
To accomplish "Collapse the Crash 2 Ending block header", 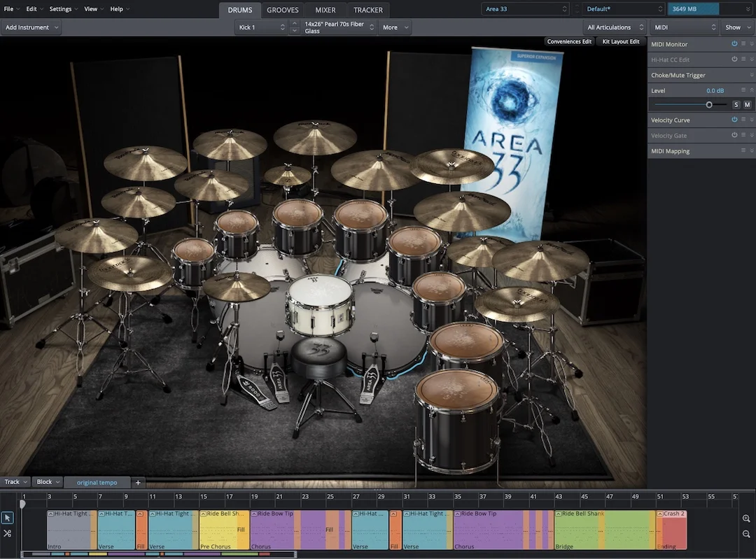I will [660, 514].
